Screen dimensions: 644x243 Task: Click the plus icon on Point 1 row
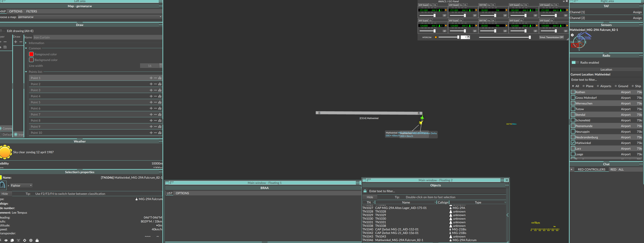151,78
